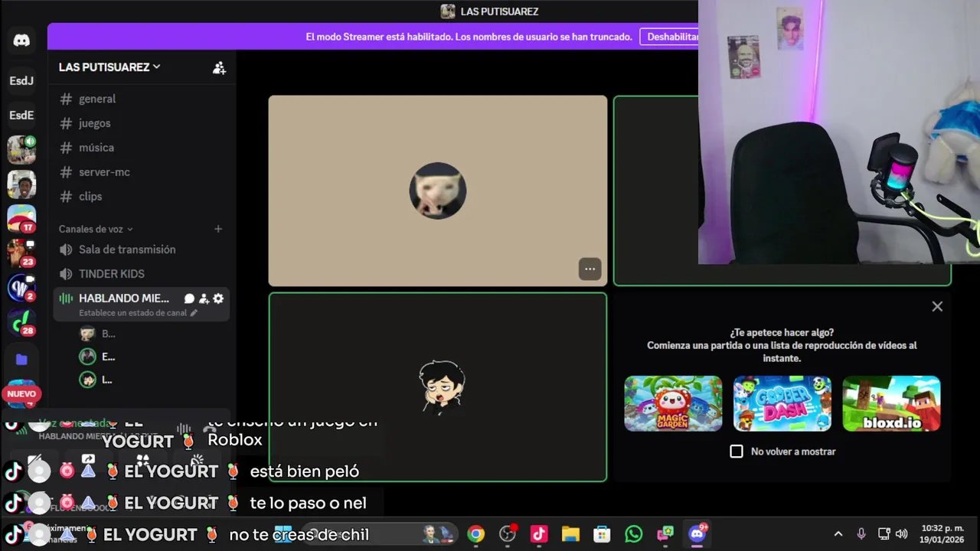
Task: Select voice user l... in channel list
Action: click(98, 380)
